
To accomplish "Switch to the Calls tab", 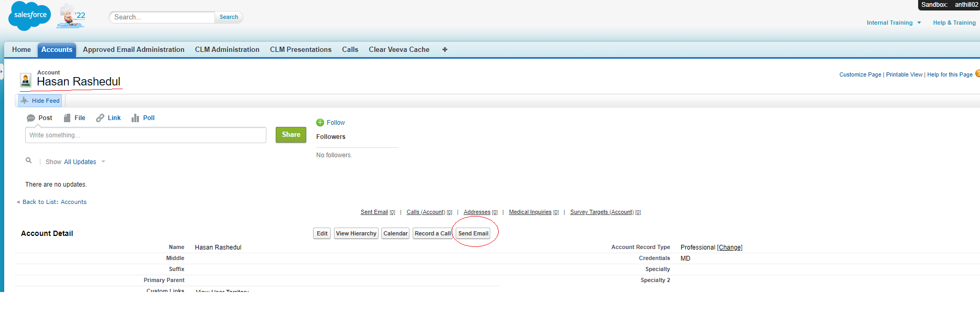I will [x=350, y=50].
